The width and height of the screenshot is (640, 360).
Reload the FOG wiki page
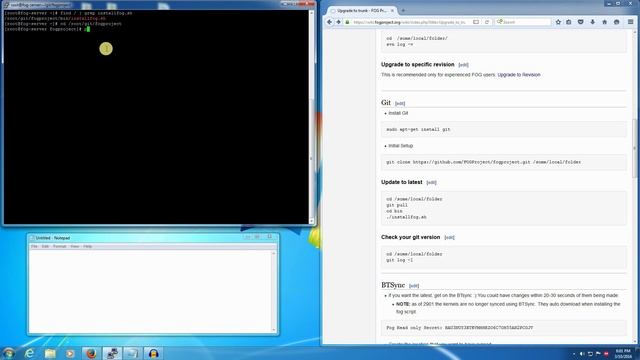click(487, 22)
